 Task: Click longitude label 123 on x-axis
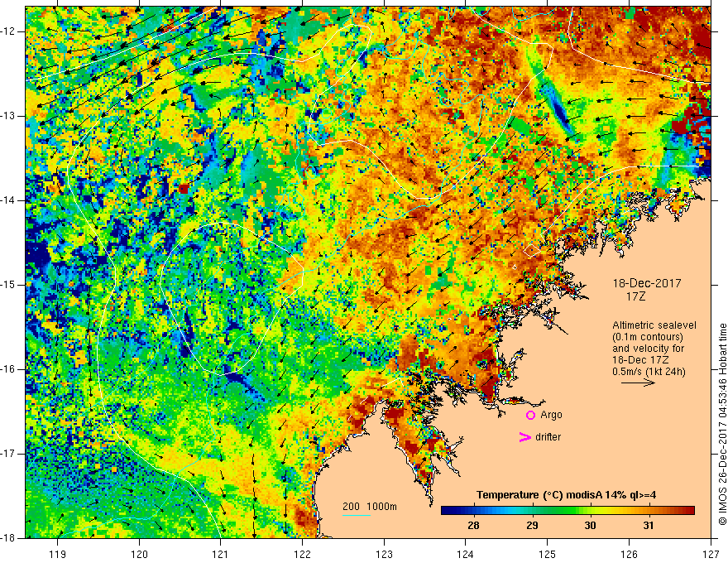coord(384,554)
